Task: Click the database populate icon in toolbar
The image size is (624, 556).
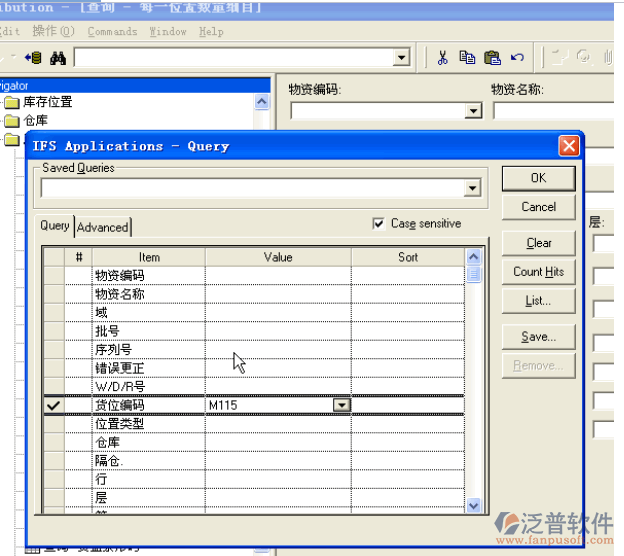Action: point(33,58)
